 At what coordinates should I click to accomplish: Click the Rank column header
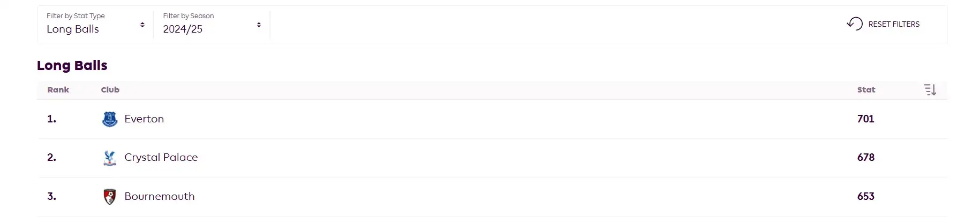(x=58, y=90)
